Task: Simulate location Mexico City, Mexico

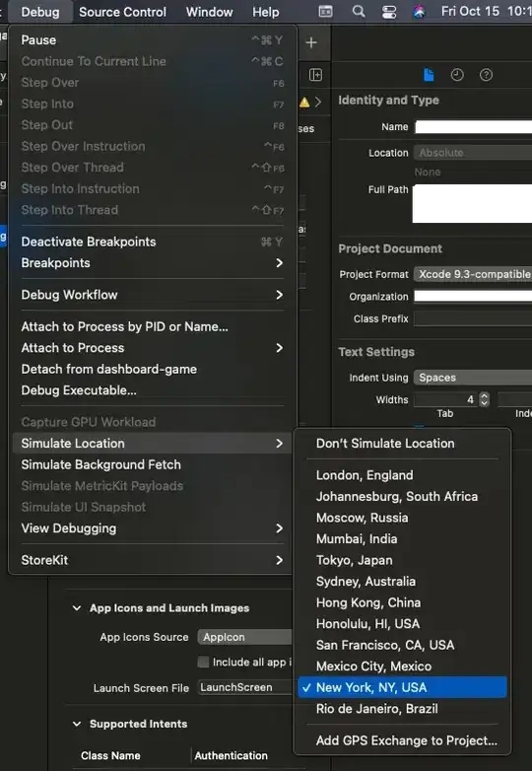Action: coord(402,666)
